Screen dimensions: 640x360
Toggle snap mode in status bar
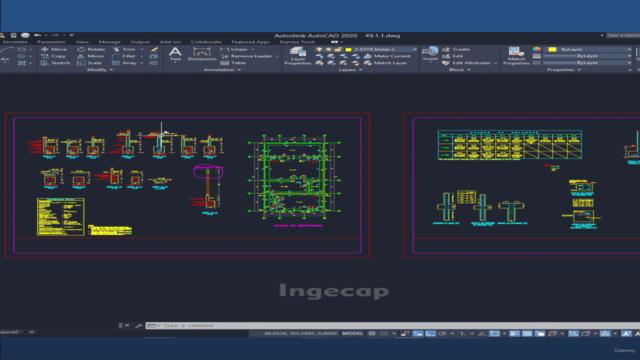384,333
